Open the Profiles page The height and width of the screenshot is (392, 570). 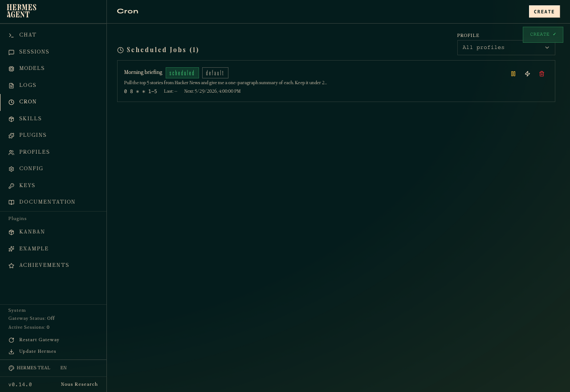(53, 152)
